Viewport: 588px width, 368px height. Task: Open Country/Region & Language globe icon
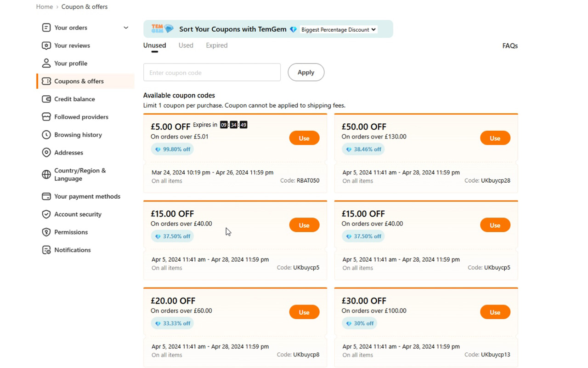(46, 174)
